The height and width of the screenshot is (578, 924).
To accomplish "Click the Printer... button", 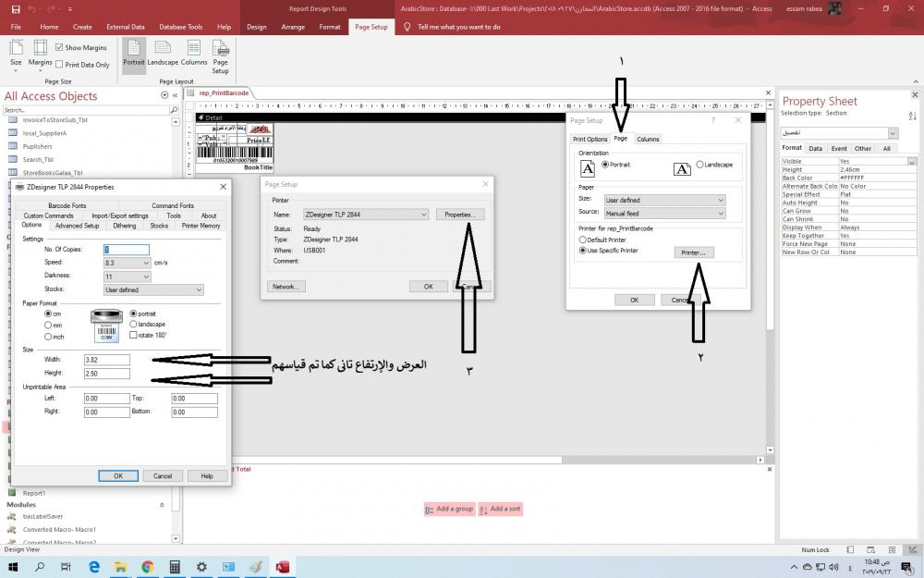I will [694, 252].
